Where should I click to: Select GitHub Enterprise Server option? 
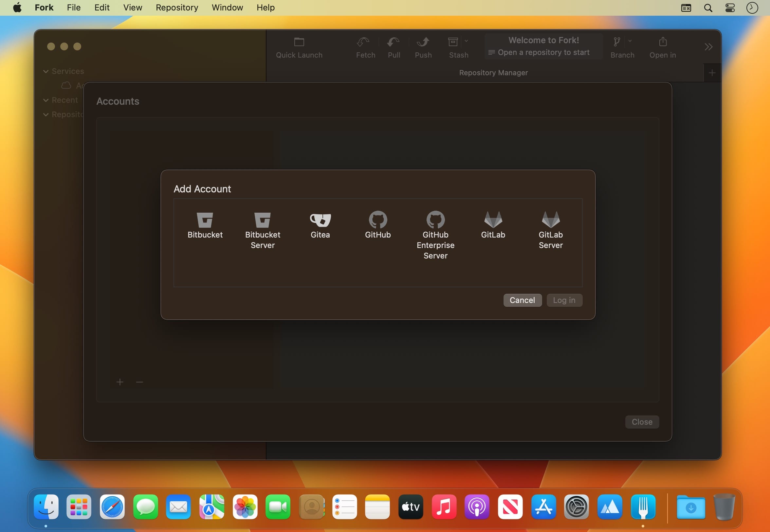[x=435, y=220]
